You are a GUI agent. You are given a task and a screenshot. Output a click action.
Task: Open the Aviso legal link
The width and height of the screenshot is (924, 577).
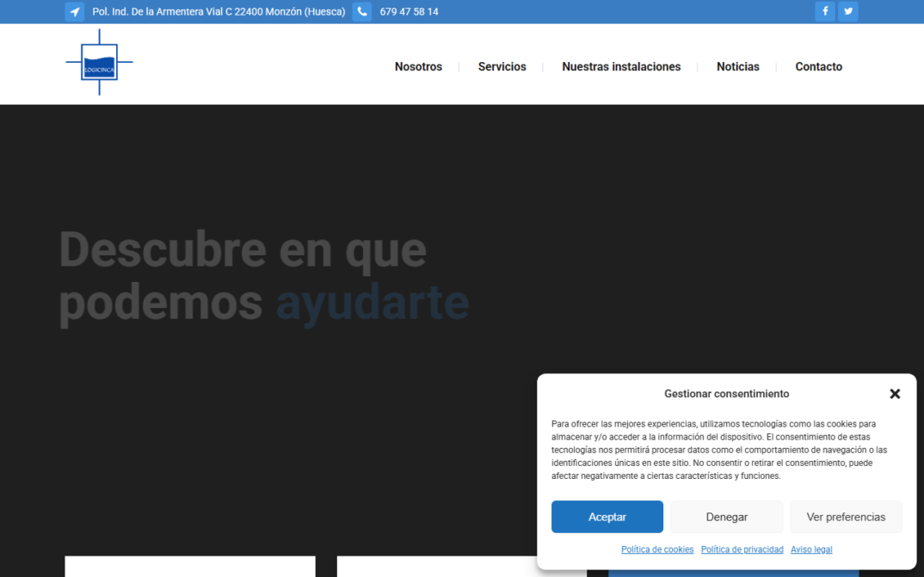tap(811, 549)
